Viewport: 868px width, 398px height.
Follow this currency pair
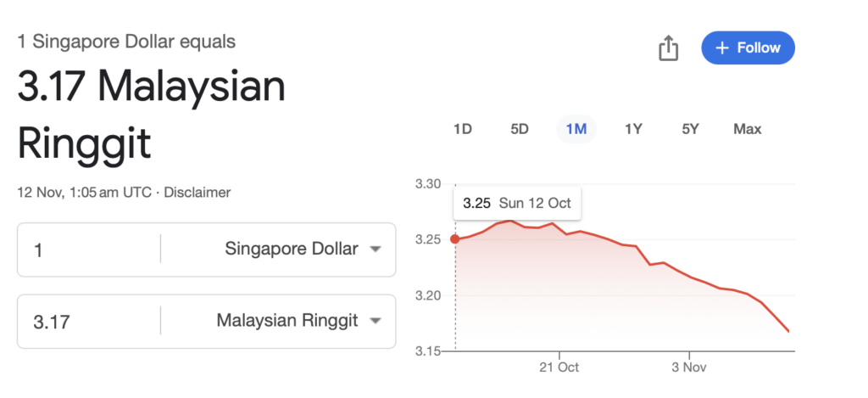click(x=748, y=48)
